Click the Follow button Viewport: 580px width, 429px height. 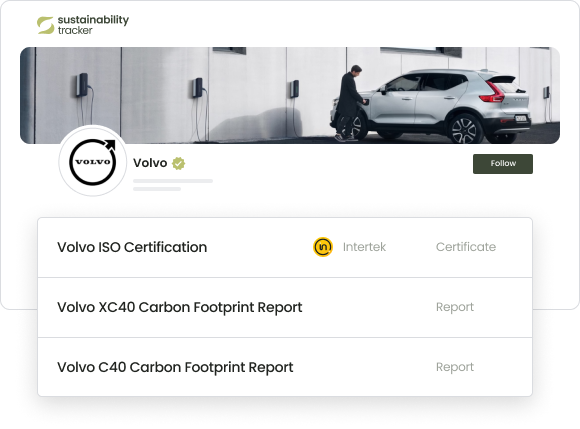coord(503,163)
